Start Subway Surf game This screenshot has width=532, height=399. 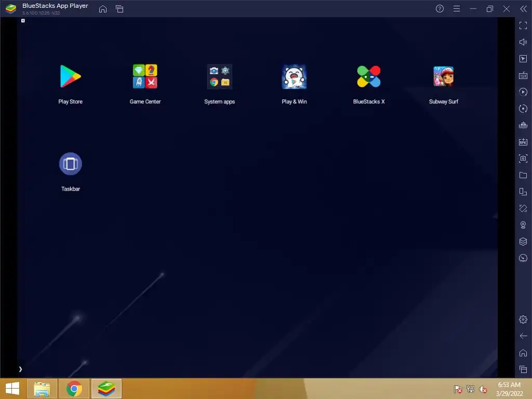click(444, 77)
